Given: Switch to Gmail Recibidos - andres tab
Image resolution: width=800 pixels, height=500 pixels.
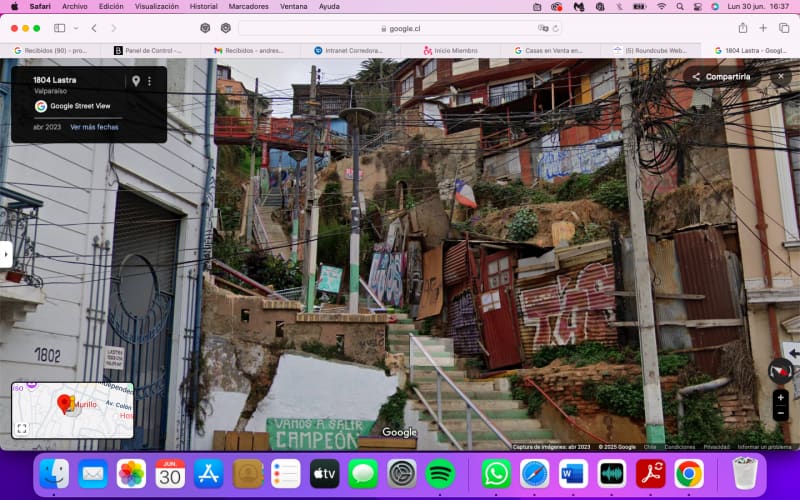Looking at the screenshot, I should click(x=249, y=51).
